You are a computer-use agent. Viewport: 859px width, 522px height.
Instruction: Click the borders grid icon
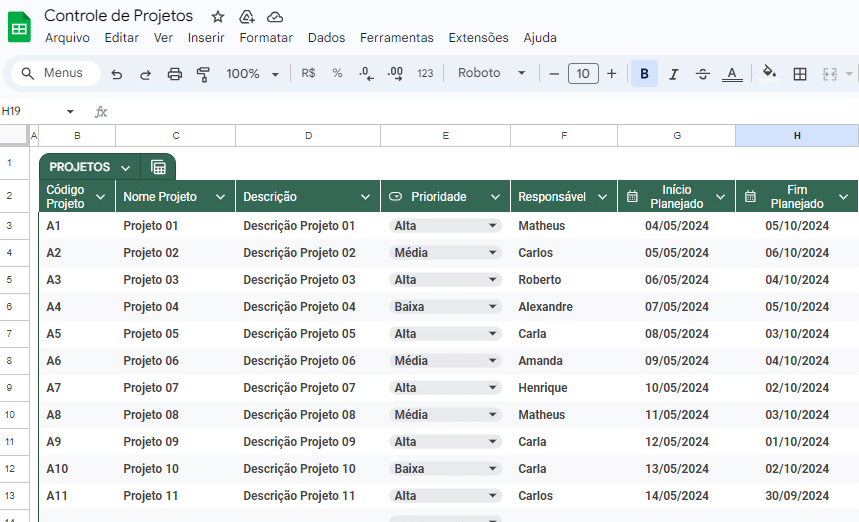click(800, 74)
